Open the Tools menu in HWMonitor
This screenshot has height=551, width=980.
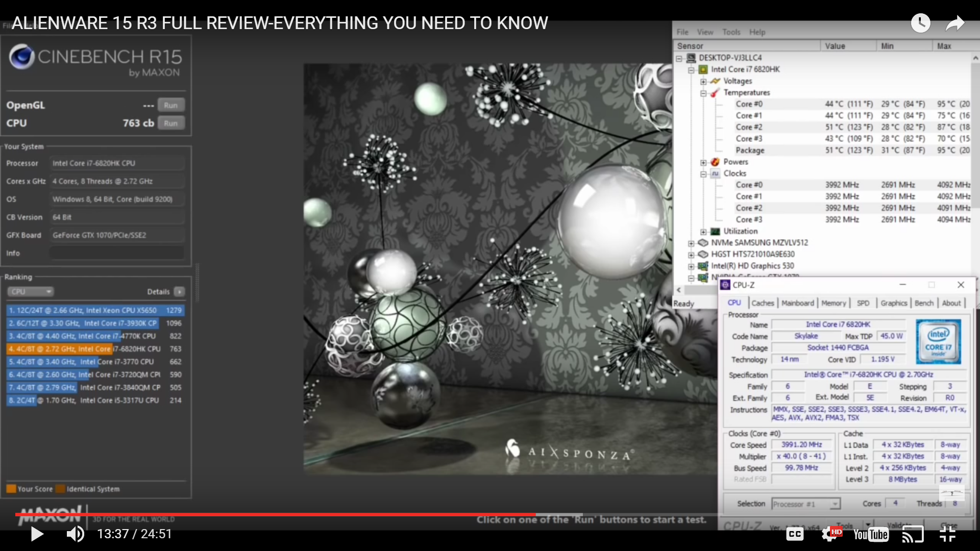coord(731,32)
